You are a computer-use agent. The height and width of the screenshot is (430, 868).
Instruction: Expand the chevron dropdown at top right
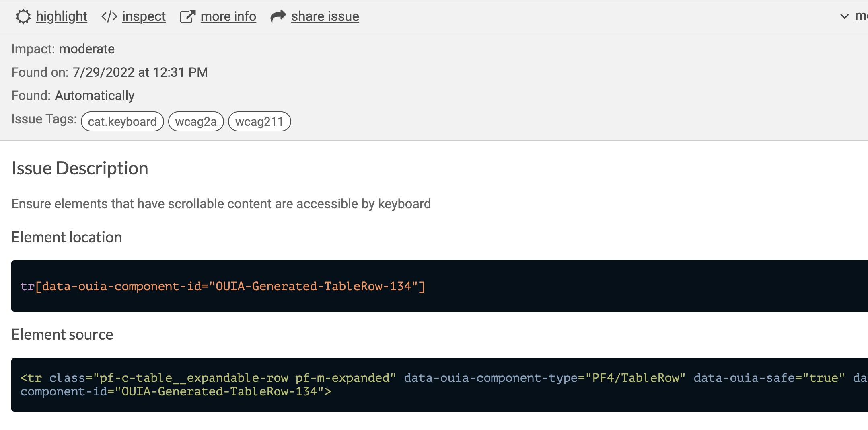point(845,16)
